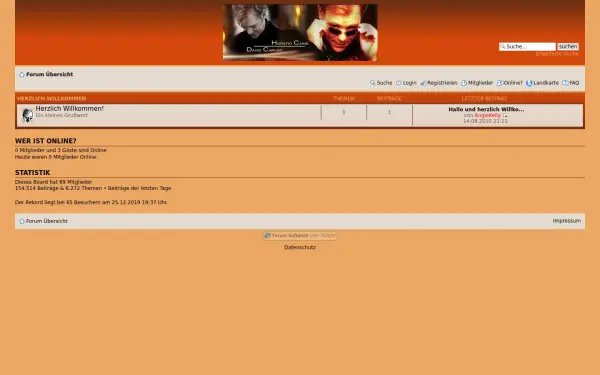Click Forum Übersicht breadcrumb at top
The height and width of the screenshot is (375, 600).
49,75
